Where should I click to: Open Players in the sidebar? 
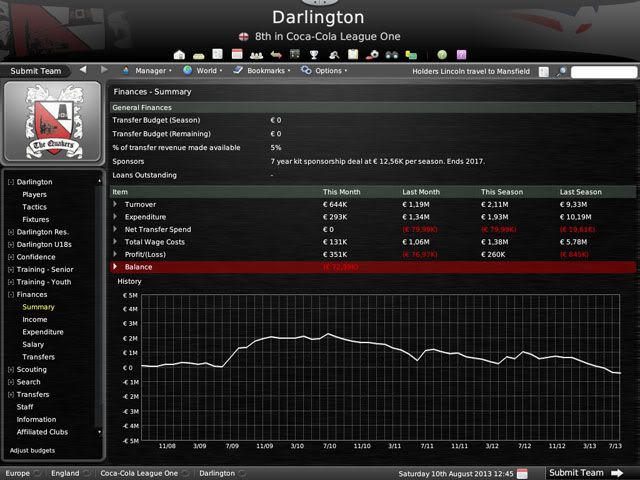[34, 195]
